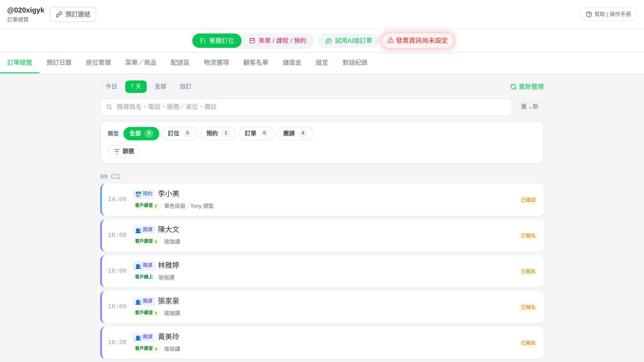Go to the 顧客名單 tab
The image size is (644, 362).
tap(256, 63)
